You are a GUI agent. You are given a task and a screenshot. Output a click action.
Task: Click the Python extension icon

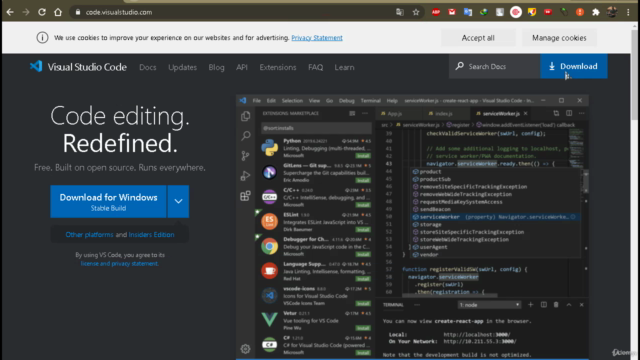[x=269, y=148]
